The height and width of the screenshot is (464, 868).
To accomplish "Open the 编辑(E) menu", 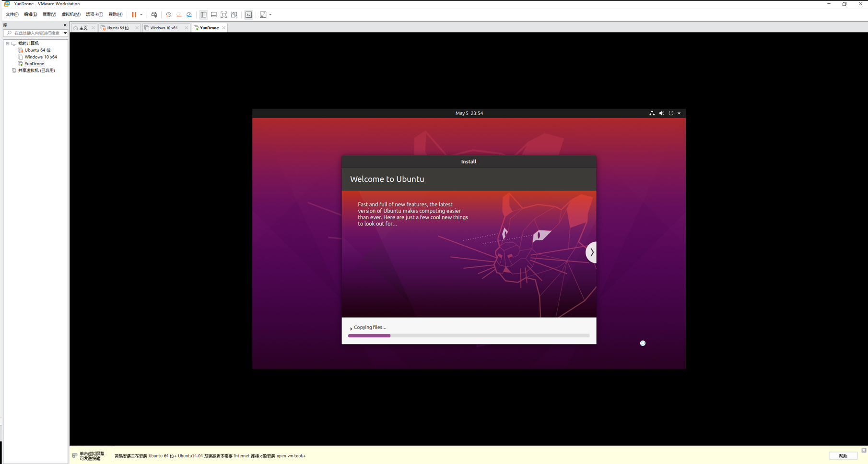I will 30,14.
